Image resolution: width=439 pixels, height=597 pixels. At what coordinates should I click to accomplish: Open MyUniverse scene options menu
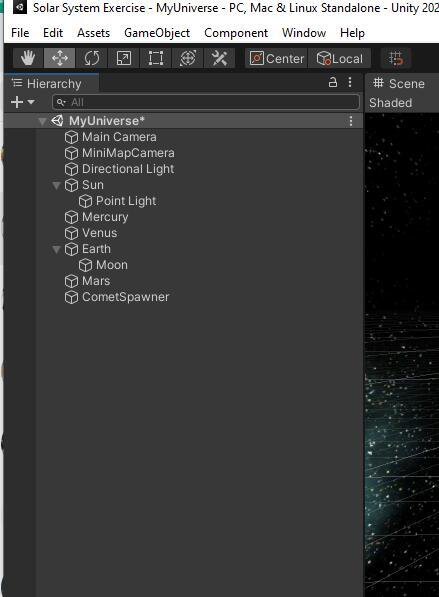[x=351, y=121]
